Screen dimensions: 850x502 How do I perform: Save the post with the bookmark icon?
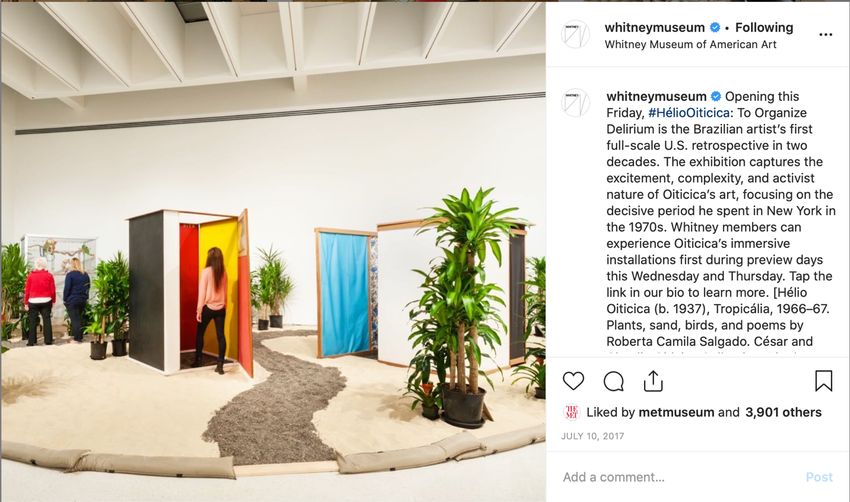(823, 381)
